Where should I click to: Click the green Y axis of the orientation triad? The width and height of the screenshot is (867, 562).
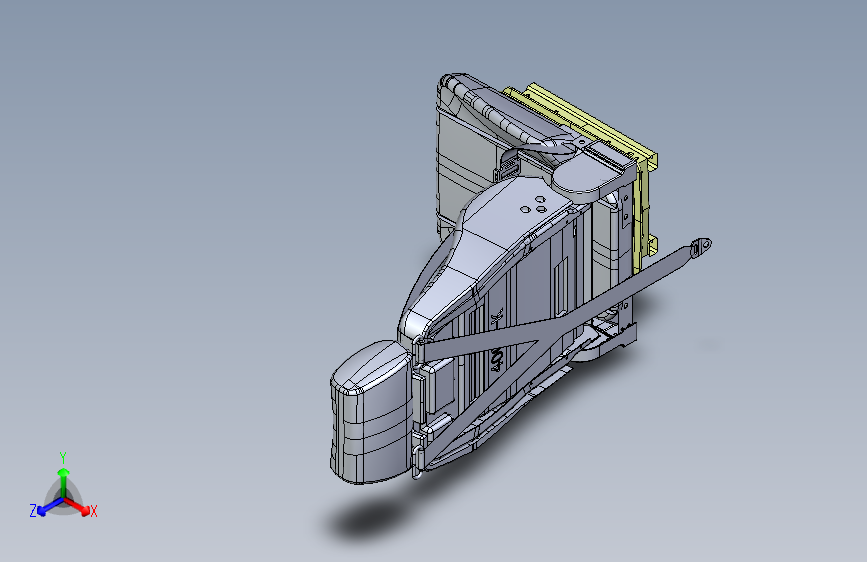coord(64,483)
